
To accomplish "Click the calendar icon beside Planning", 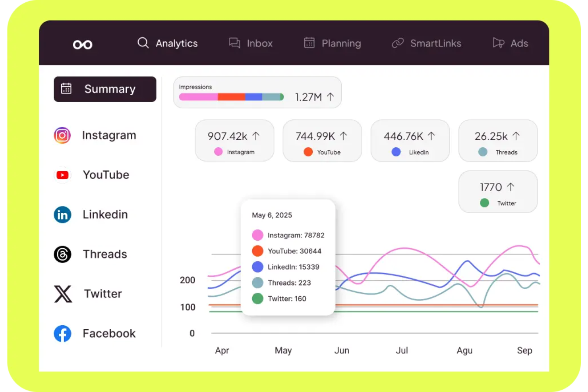I will pos(309,42).
